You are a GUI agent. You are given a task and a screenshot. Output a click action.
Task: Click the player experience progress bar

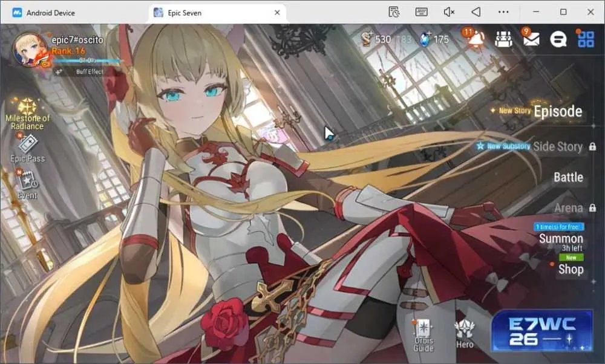[x=88, y=60]
